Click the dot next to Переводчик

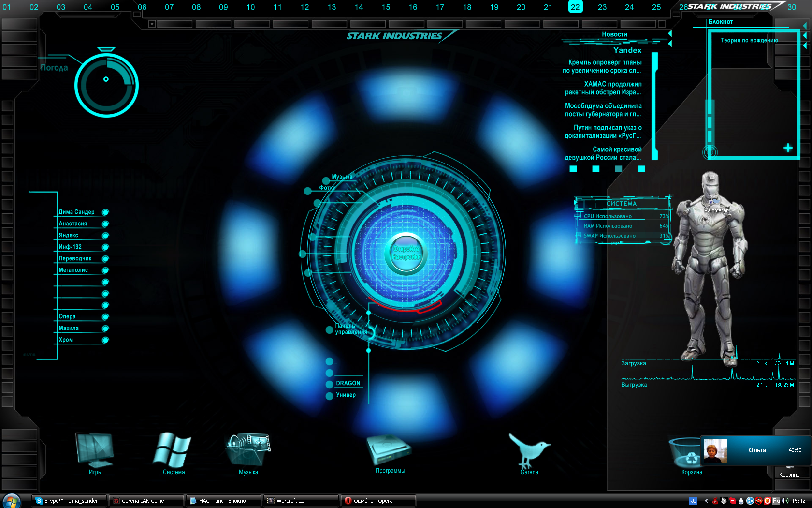point(105,259)
